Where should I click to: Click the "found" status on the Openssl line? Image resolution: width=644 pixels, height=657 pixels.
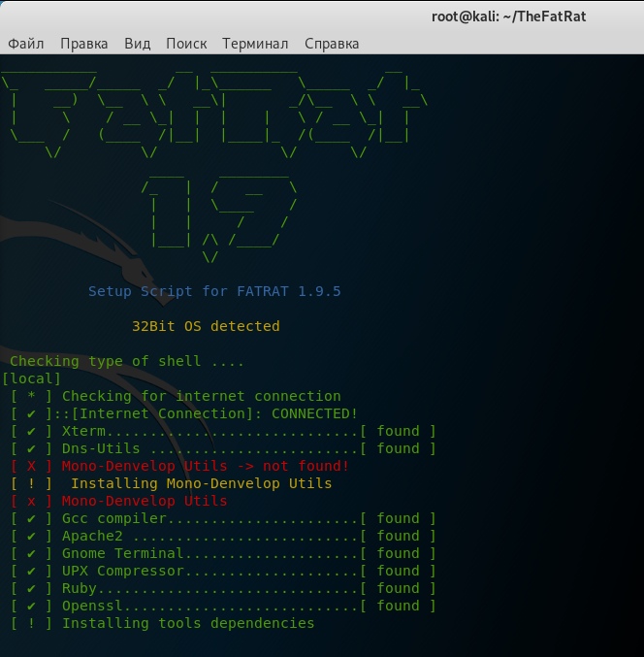tap(398, 606)
